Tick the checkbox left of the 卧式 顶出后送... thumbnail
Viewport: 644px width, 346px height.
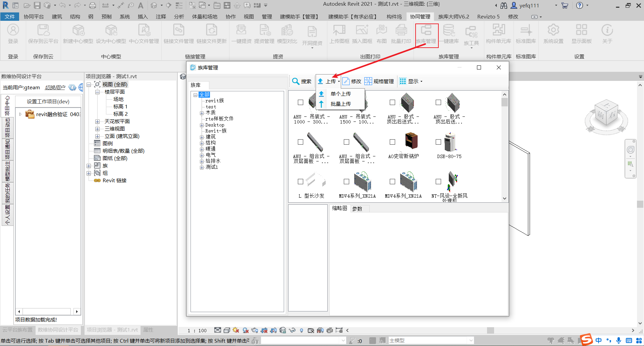pos(438,102)
